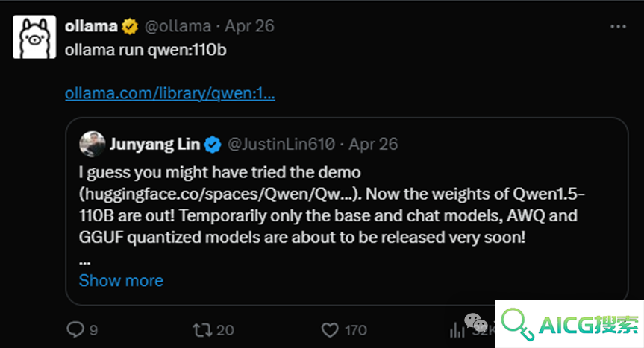Click the reply speech bubble icon
Image resolution: width=644 pixels, height=348 pixels.
[75, 329]
